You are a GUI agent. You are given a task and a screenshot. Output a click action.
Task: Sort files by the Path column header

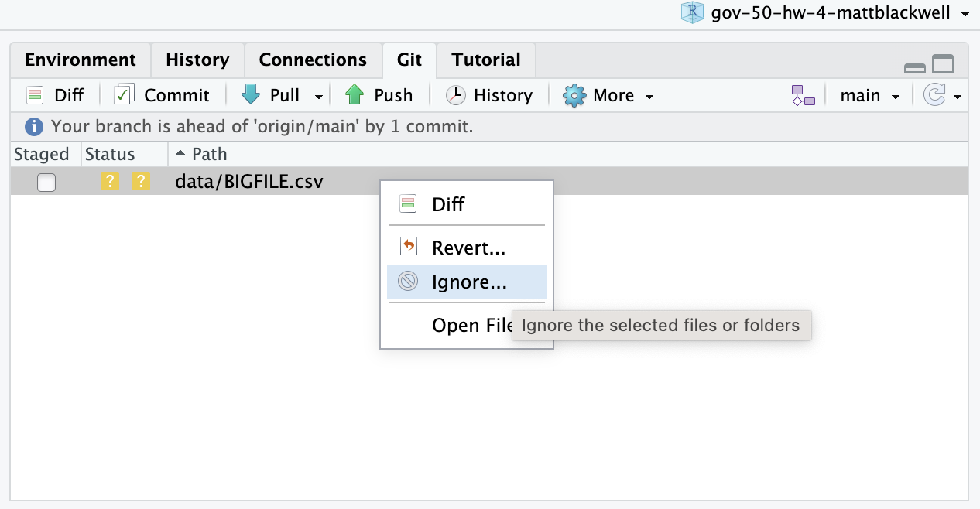pos(201,154)
